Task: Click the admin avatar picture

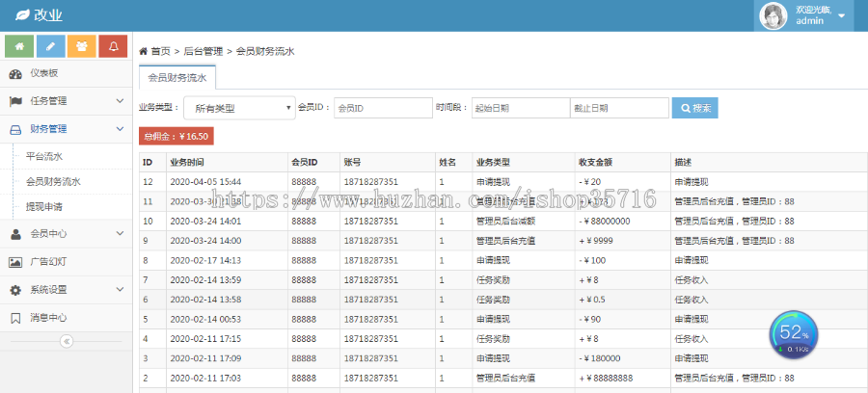Action: [773, 15]
